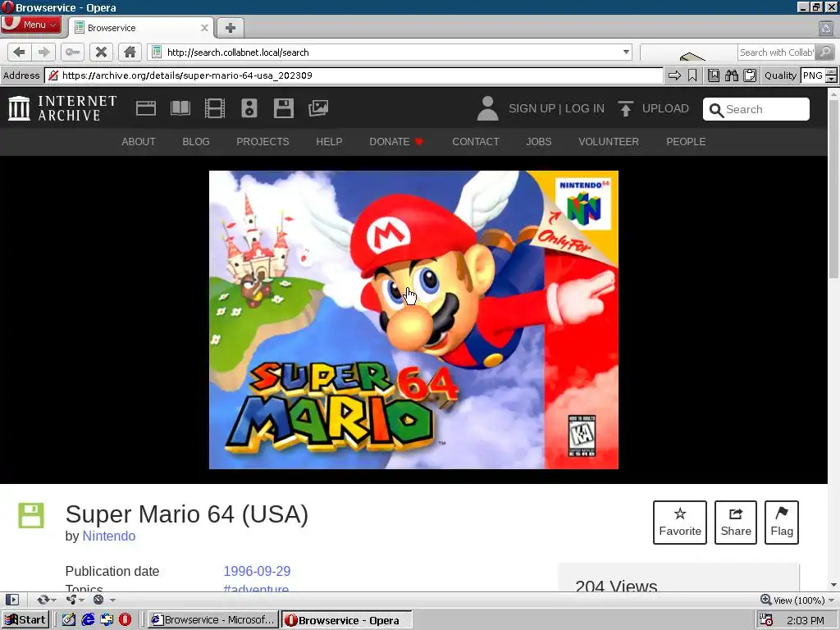The height and width of the screenshot is (630, 840).
Task: Click the Windows Start button
Action: pyautogui.click(x=25, y=620)
